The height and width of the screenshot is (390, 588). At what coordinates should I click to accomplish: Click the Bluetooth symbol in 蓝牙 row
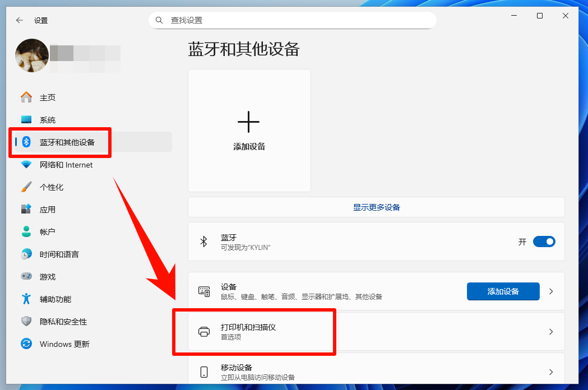point(204,242)
